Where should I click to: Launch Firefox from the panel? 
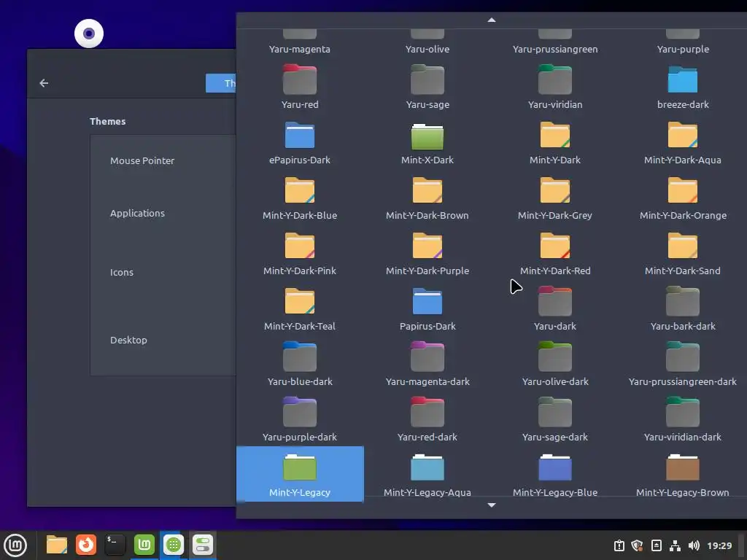[x=86, y=545]
